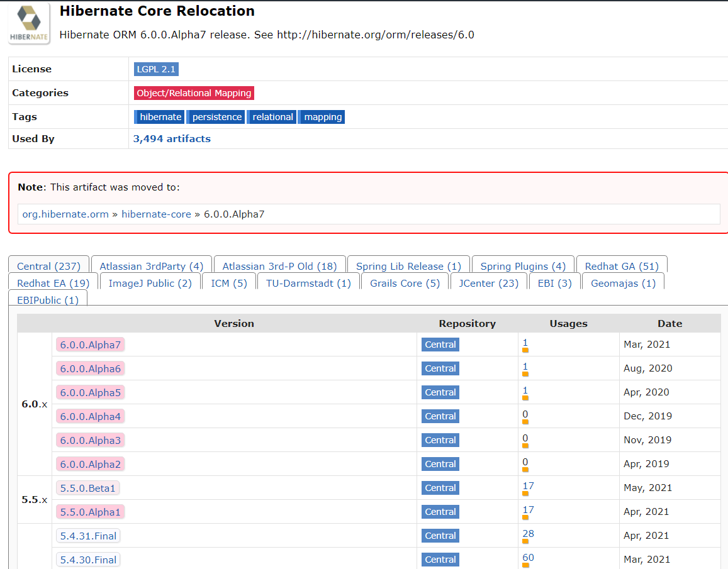
Task: Click Central badge in 6.0.0.Alpha7 row
Action: click(x=440, y=345)
